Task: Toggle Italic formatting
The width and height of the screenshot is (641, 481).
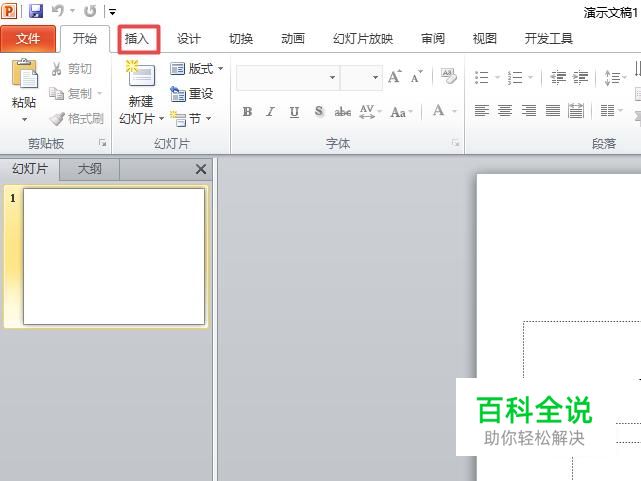Action: coord(271,111)
